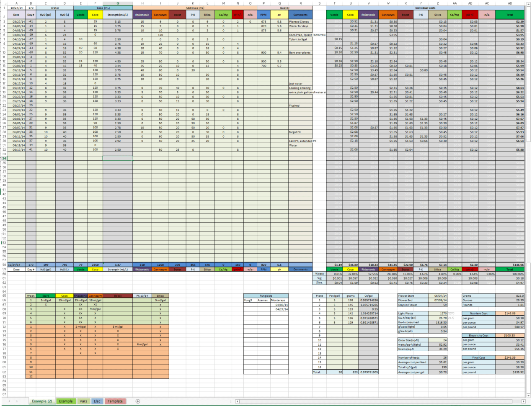The height and width of the screenshot is (406, 532).
Task: Click the yellow Coco header in column F row 2
Action: point(95,15)
